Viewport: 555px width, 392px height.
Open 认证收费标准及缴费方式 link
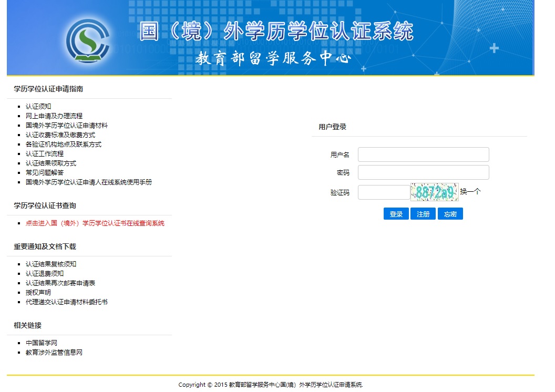[60, 135]
